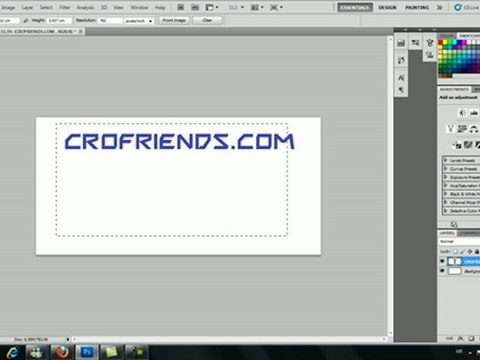
Task: Open Sticky Notes from the taskbar
Action: point(111,352)
